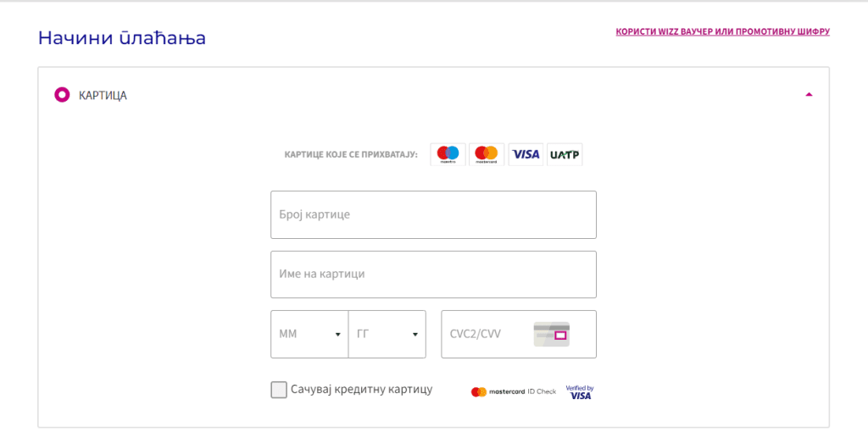
Task: Click the Maestro card logo
Action: pos(448,154)
